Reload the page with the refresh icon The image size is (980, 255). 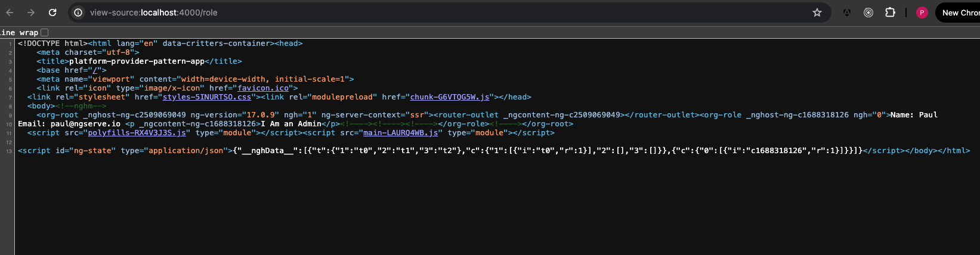point(52,13)
